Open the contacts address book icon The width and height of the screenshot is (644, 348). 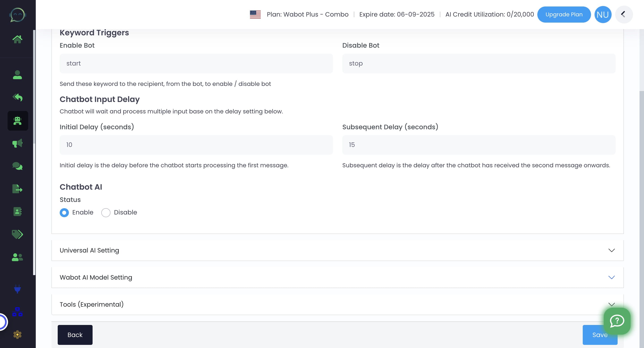(17, 212)
